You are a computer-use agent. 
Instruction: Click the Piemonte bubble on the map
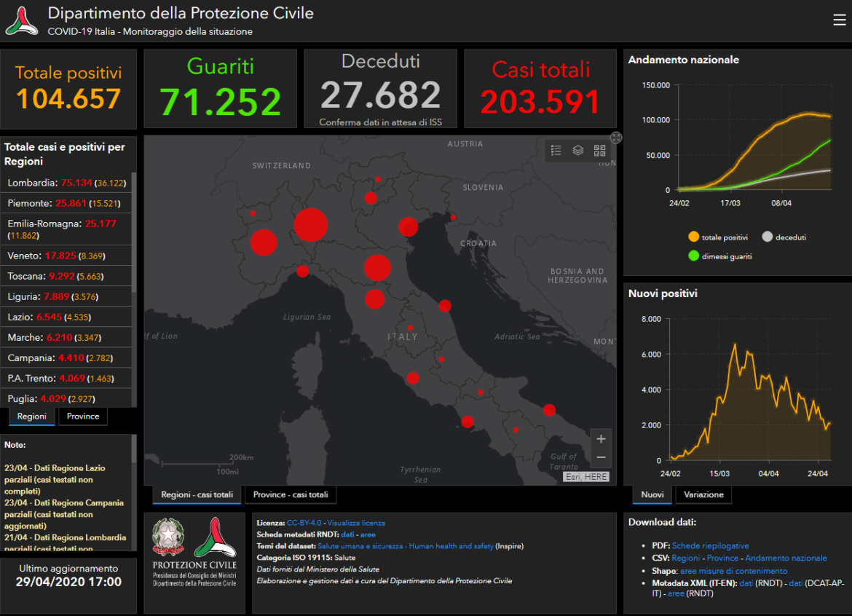[264, 242]
